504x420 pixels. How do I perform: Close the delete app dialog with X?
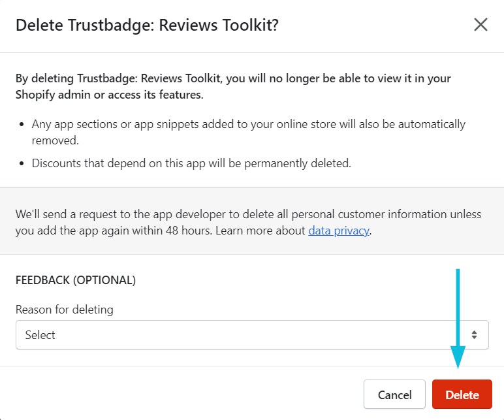pos(480,25)
